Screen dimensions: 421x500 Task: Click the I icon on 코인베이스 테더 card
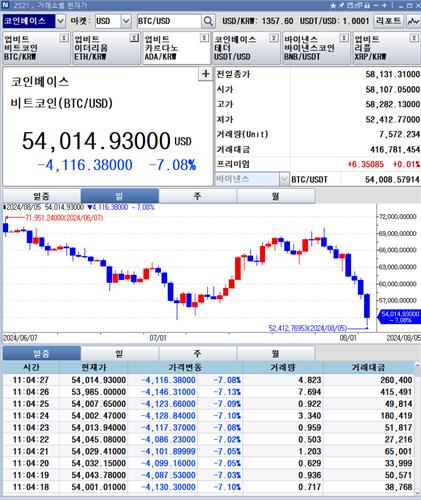(274, 38)
